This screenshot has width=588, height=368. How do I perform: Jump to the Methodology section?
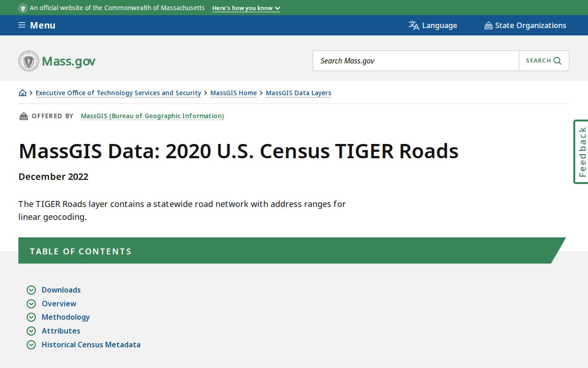point(66,317)
